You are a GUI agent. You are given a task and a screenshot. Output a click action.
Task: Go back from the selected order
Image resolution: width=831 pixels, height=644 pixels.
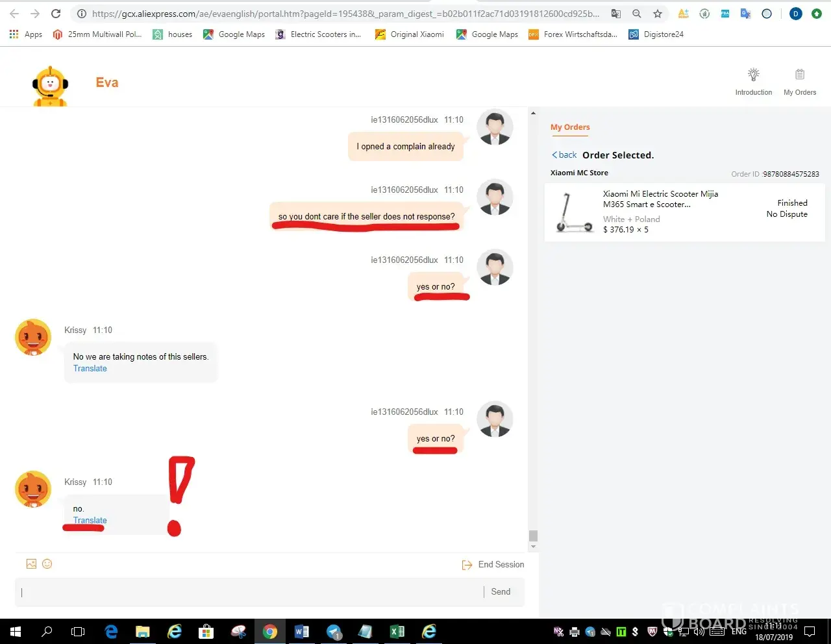[564, 155]
